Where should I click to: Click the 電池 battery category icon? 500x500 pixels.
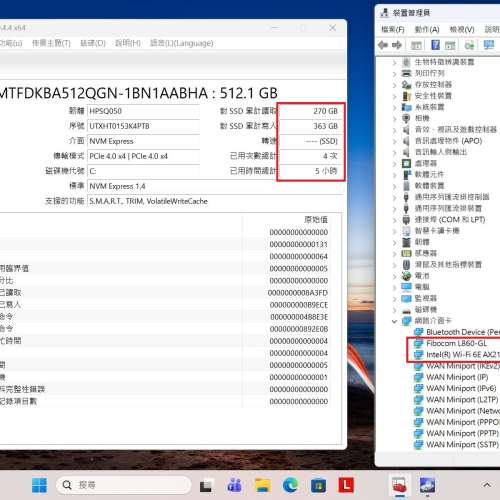pyautogui.click(x=406, y=276)
